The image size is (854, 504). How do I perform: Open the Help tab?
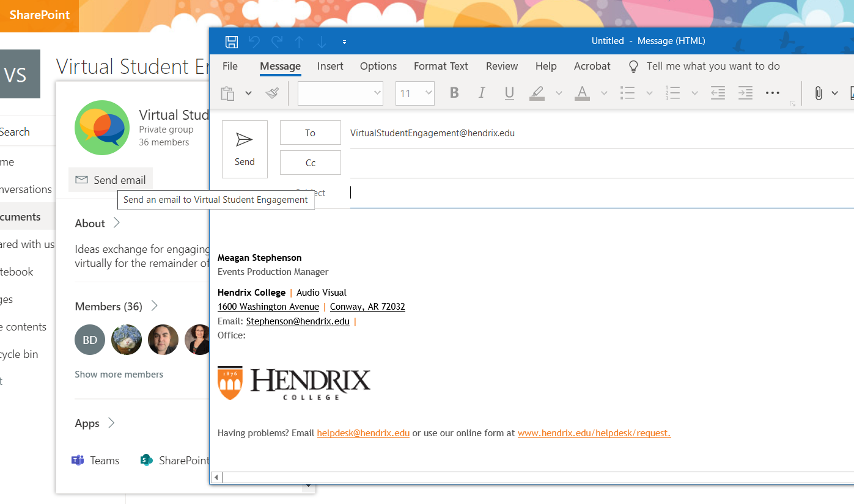(x=546, y=66)
